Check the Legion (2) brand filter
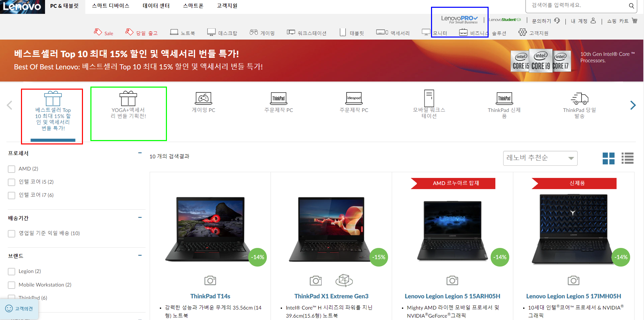This screenshot has width=644, height=320. (12, 271)
